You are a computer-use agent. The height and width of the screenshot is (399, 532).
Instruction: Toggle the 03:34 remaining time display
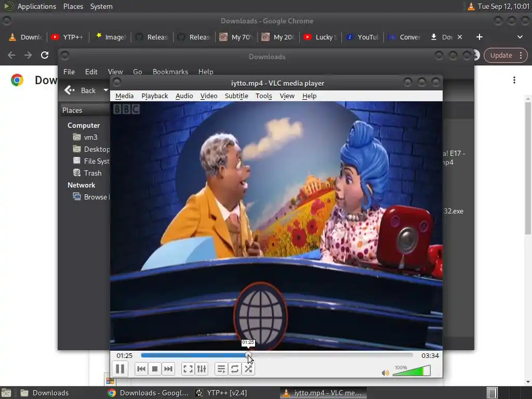[x=430, y=355]
